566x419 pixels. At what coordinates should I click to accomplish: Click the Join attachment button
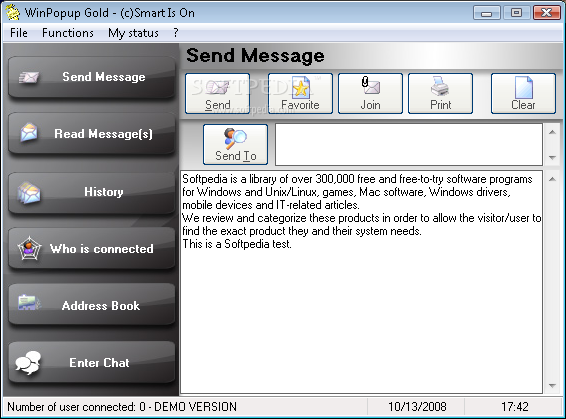370,93
